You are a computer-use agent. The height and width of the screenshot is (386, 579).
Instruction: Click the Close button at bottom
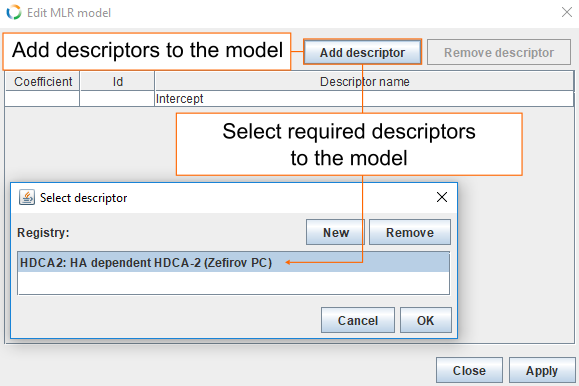(x=469, y=370)
